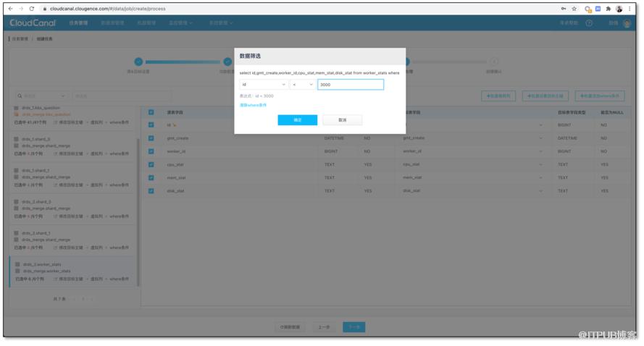Click the final unfilled step circle
Viewport: 644px width, 346px height.
tap(495, 62)
